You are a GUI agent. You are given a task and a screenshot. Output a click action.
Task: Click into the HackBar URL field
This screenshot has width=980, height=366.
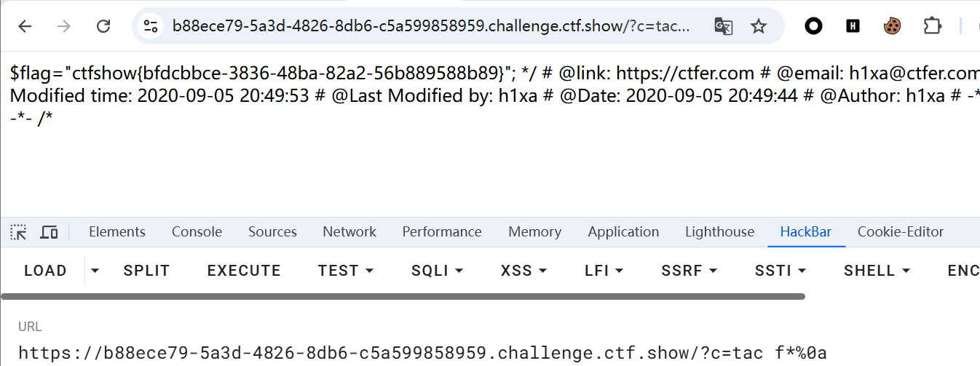(x=422, y=353)
